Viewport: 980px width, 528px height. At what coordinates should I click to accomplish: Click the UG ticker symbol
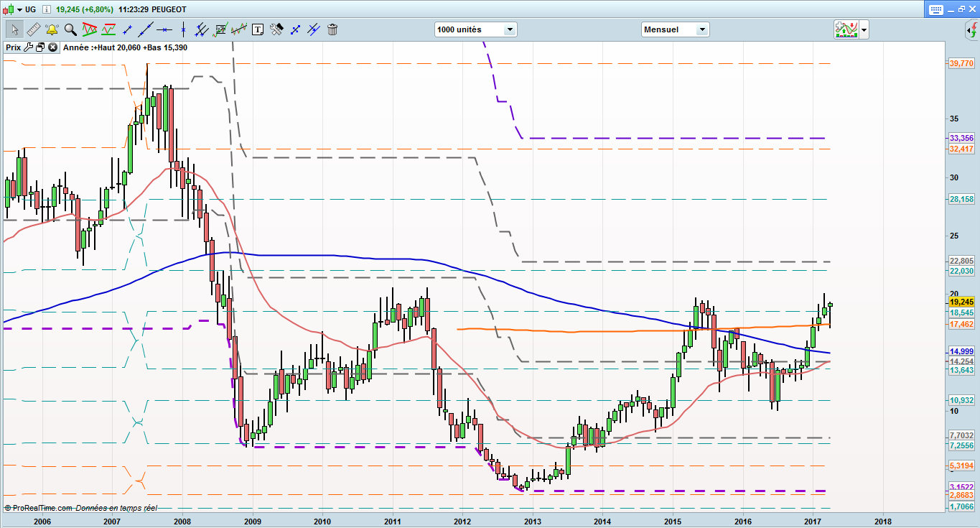(x=31, y=9)
